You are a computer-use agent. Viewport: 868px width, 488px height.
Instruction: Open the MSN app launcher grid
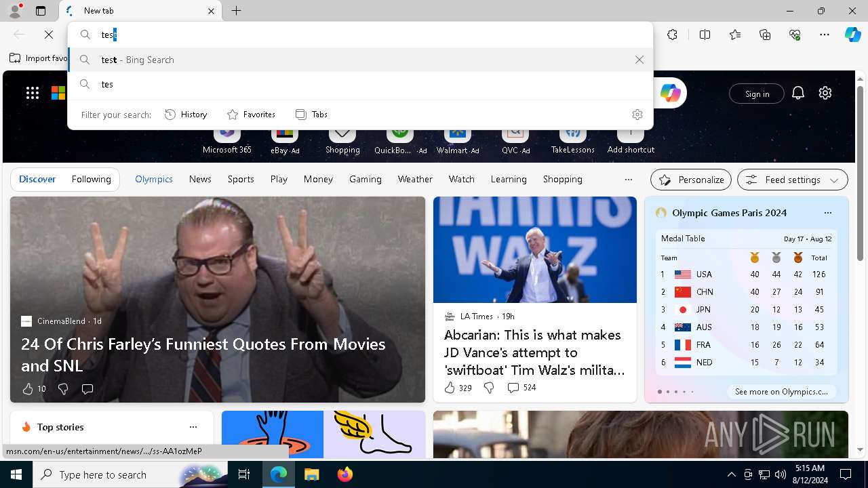[33, 94]
